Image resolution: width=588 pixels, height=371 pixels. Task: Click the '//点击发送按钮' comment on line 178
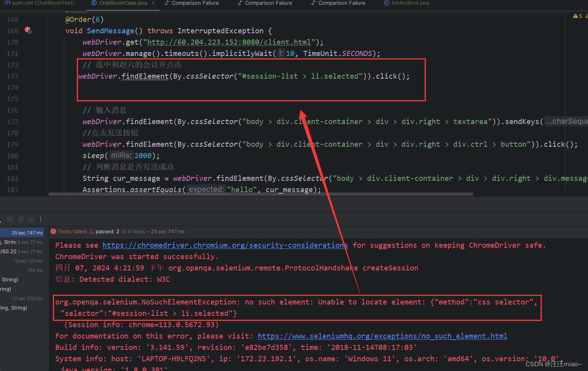tap(110, 133)
